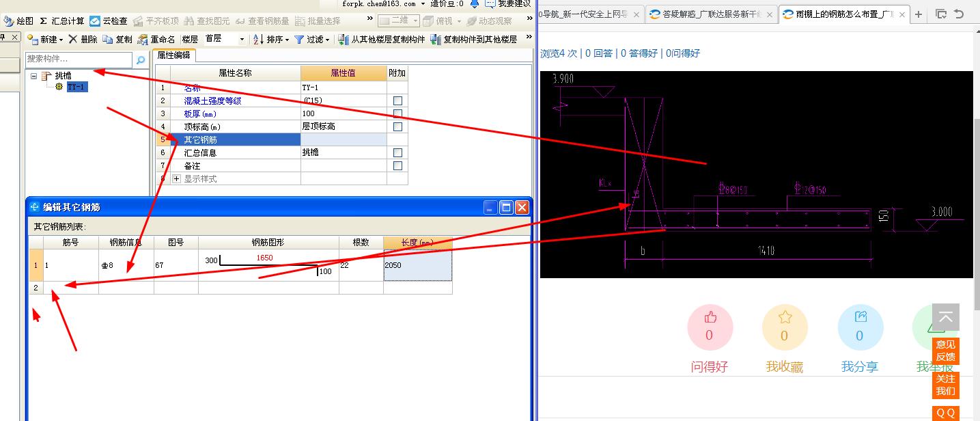The height and width of the screenshot is (421, 980).
Task: Switch to the 属性编辑 tab
Action: pos(173,55)
